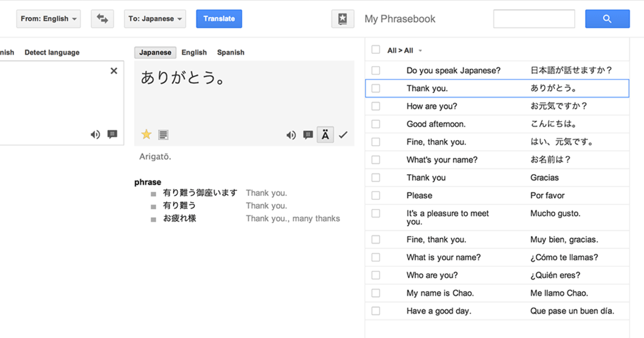This screenshot has width=644, height=338.
Task: Click the swap languages arrows icon
Action: [x=102, y=19]
